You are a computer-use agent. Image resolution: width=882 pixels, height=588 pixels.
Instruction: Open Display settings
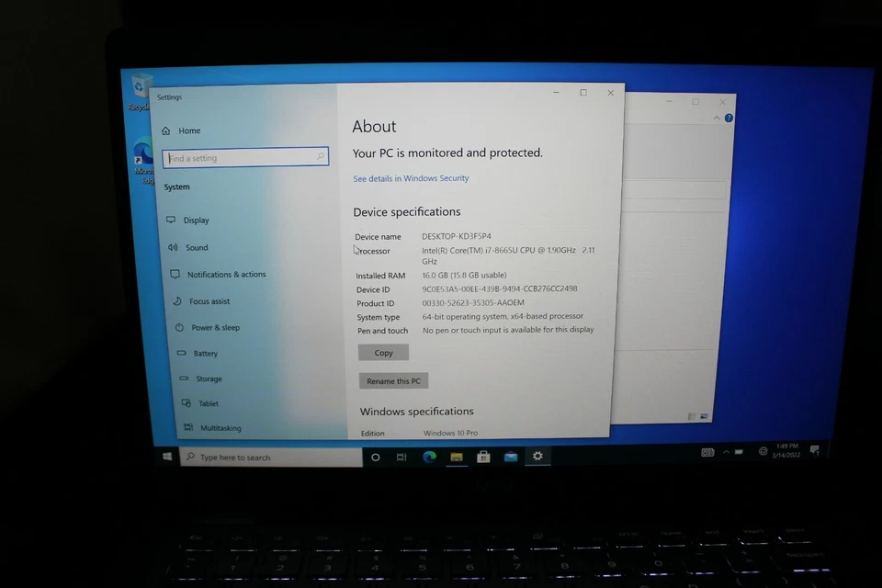188,220
